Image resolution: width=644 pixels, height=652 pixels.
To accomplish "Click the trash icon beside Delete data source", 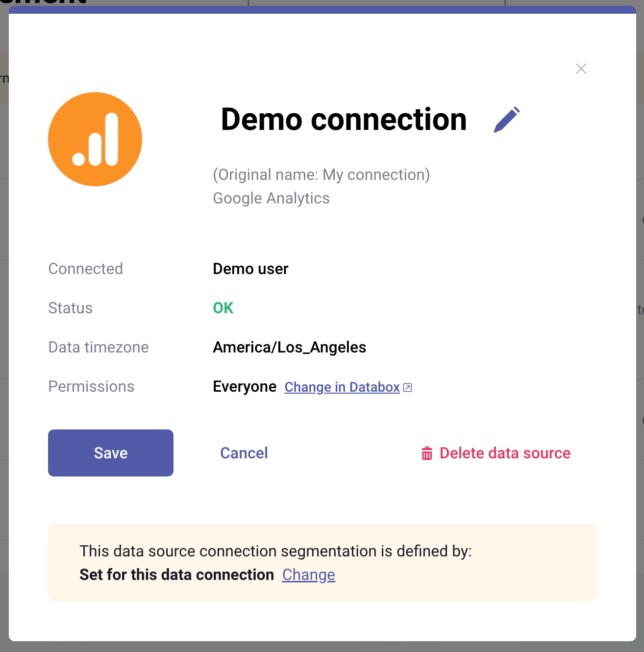I will point(426,453).
